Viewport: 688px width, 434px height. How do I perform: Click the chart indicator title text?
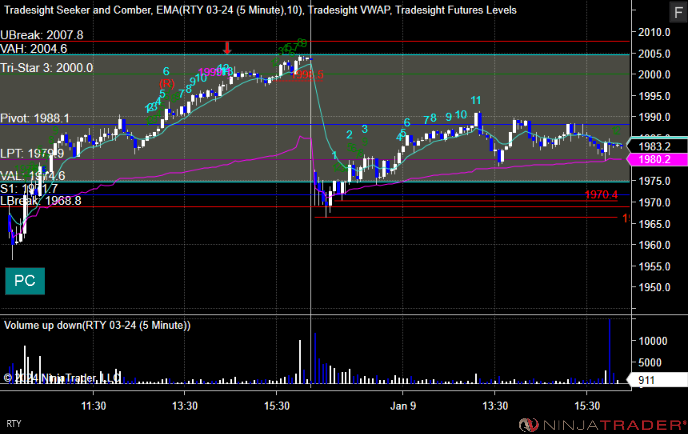[x=260, y=10]
